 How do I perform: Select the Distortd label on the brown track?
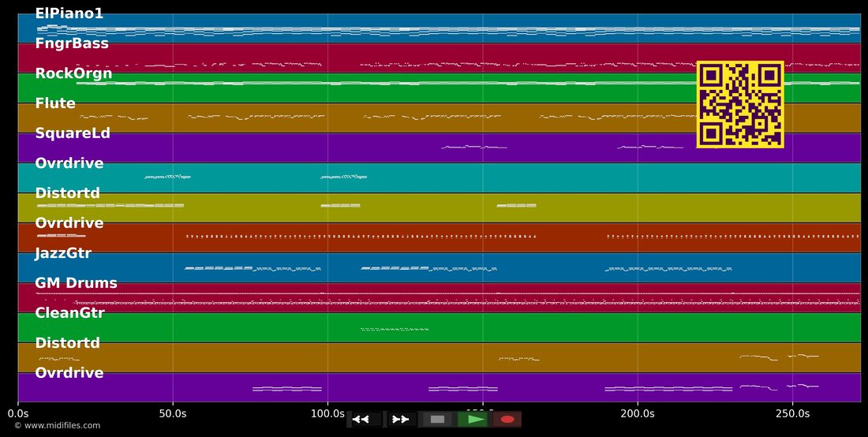coord(68,342)
